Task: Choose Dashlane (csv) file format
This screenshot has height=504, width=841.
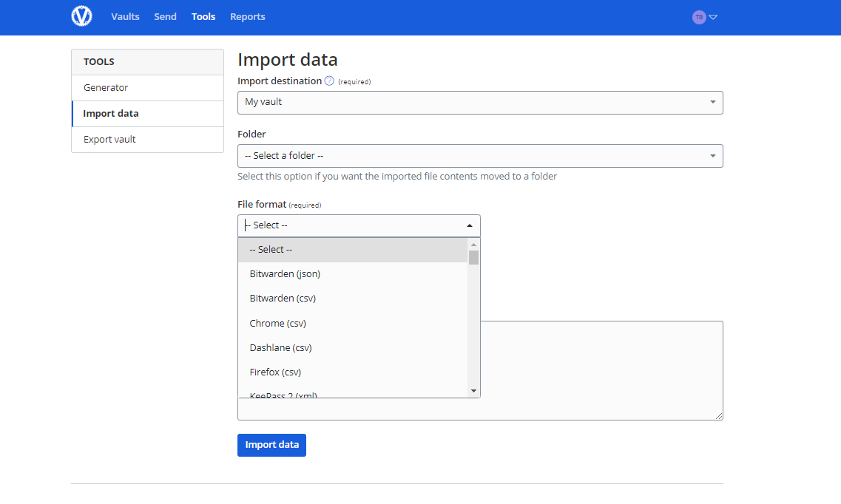Action: point(353,347)
